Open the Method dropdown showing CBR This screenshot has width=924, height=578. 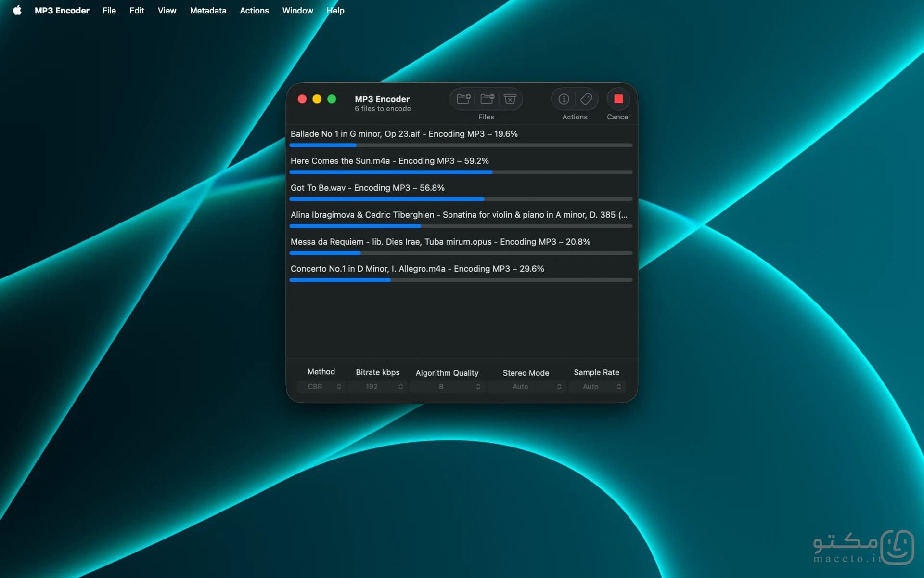[321, 387]
